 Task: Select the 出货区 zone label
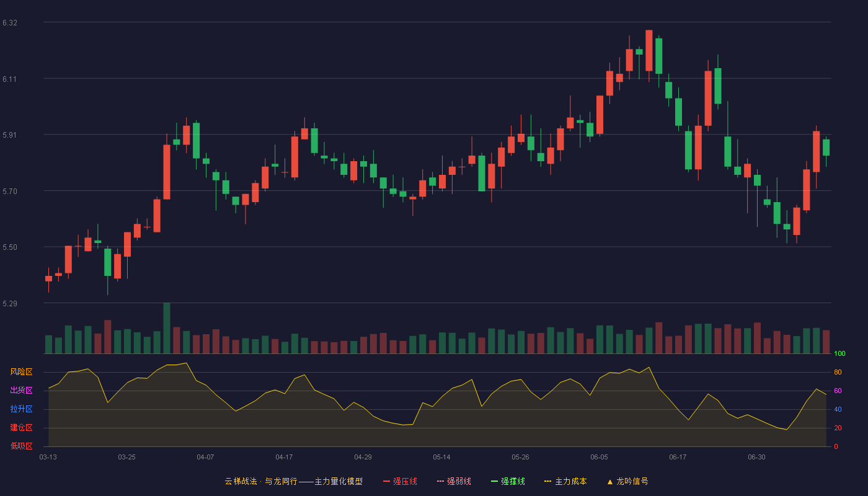tap(21, 391)
